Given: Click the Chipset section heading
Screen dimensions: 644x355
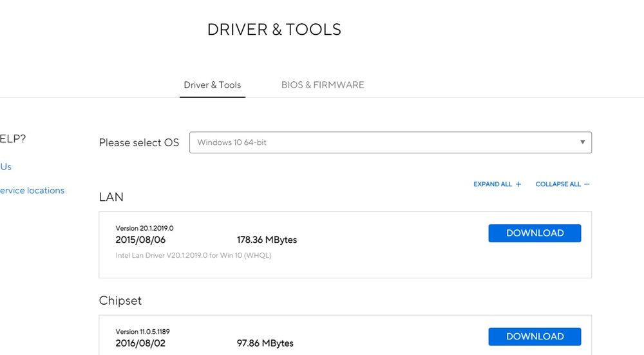Looking at the screenshot, I should (120, 301).
